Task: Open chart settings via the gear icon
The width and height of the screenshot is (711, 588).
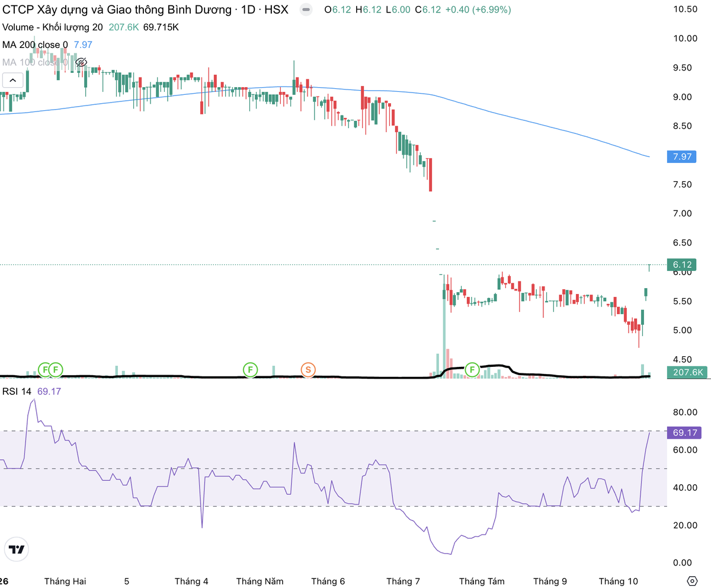Action: pyautogui.click(x=691, y=580)
